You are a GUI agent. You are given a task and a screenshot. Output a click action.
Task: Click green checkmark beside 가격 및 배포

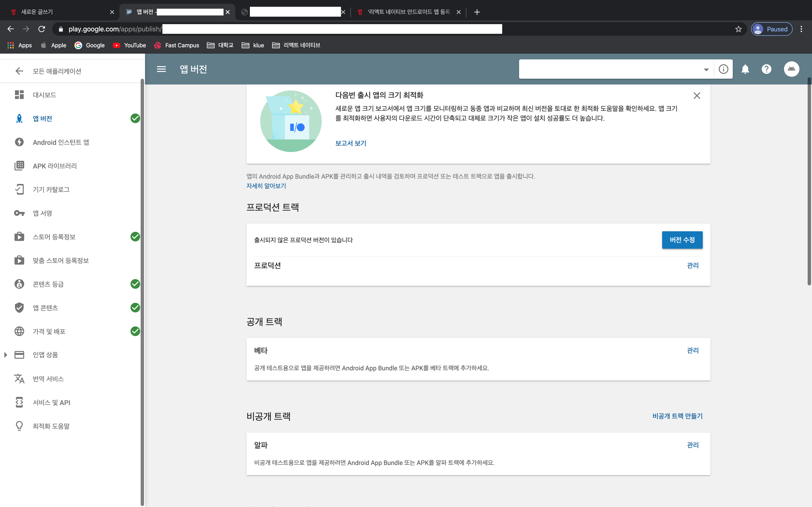tap(135, 331)
